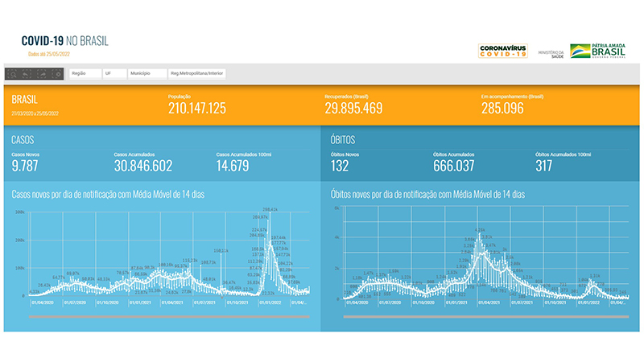Screen dimensions: 644x362
Task: Click the Casos section header
Action: point(23,139)
